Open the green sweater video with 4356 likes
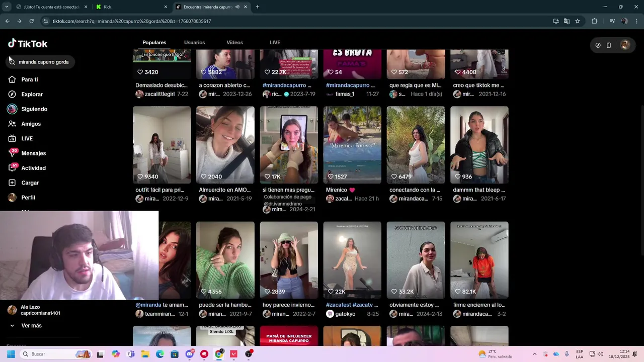Image resolution: width=644 pixels, height=362 pixels. coord(225,260)
